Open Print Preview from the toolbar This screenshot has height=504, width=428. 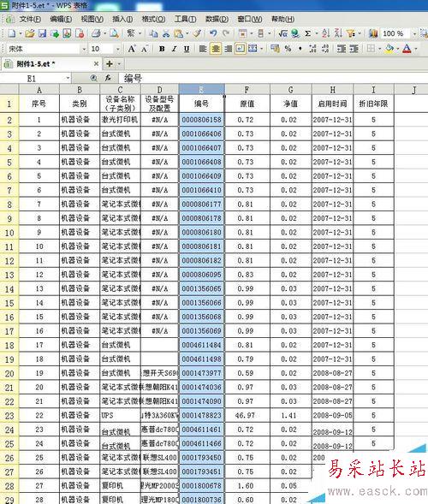point(114,33)
